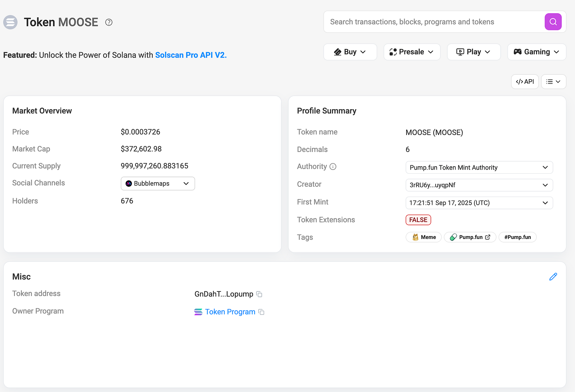Click the Presale button's icon

pyautogui.click(x=393, y=52)
